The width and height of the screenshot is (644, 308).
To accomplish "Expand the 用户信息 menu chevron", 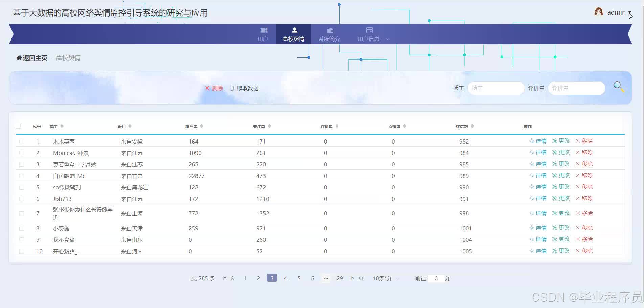I will (x=388, y=39).
